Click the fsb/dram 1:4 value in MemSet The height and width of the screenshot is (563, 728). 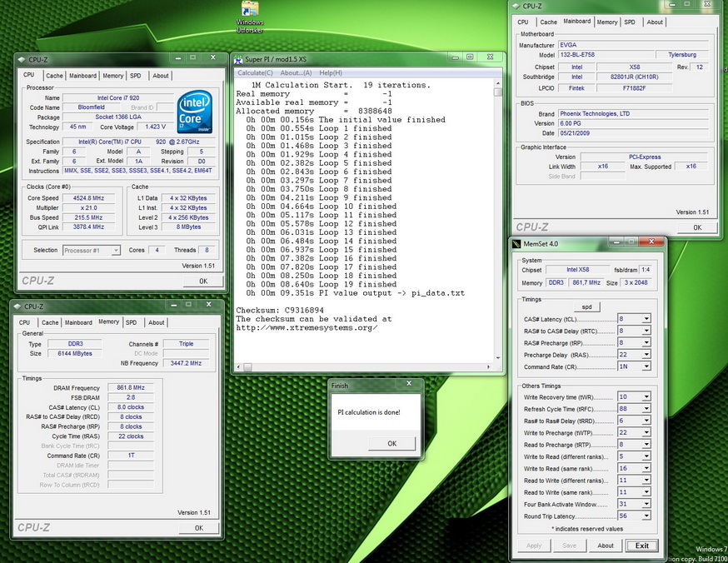click(646, 270)
